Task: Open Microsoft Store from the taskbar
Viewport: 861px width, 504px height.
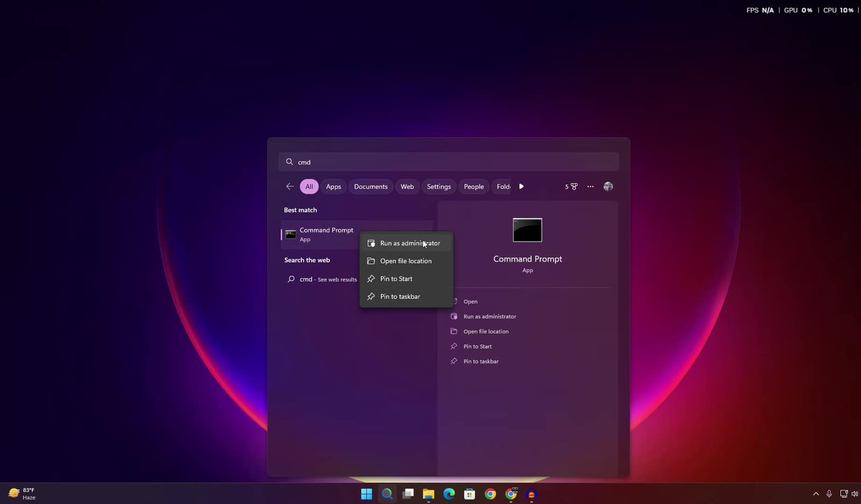Action: point(470,494)
